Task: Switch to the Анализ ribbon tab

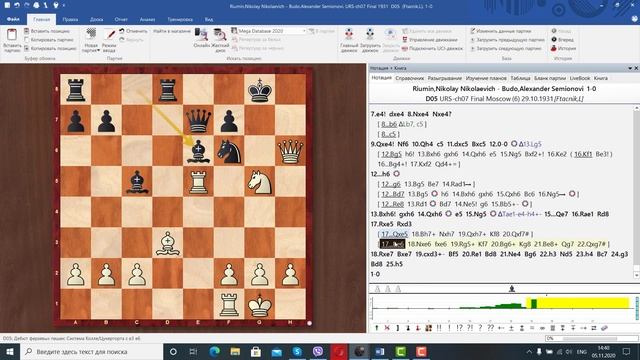Action: [x=147, y=19]
